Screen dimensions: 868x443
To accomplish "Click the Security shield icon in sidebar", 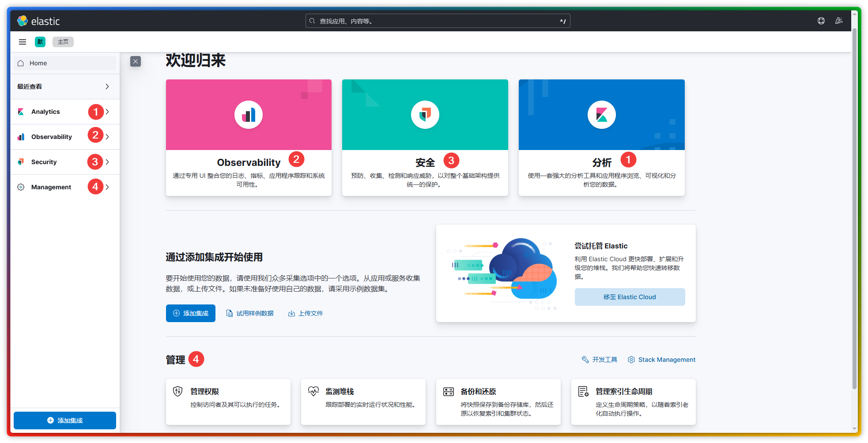I will pyautogui.click(x=21, y=162).
